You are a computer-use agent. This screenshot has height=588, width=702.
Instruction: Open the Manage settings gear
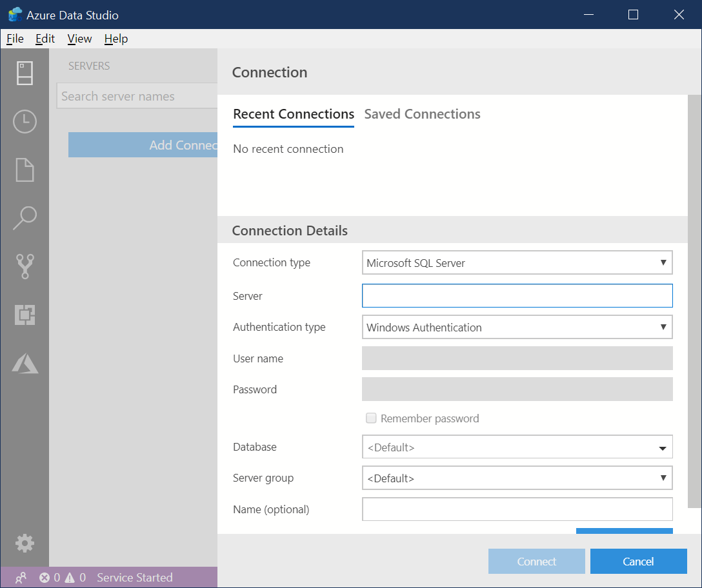pyautogui.click(x=25, y=543)
